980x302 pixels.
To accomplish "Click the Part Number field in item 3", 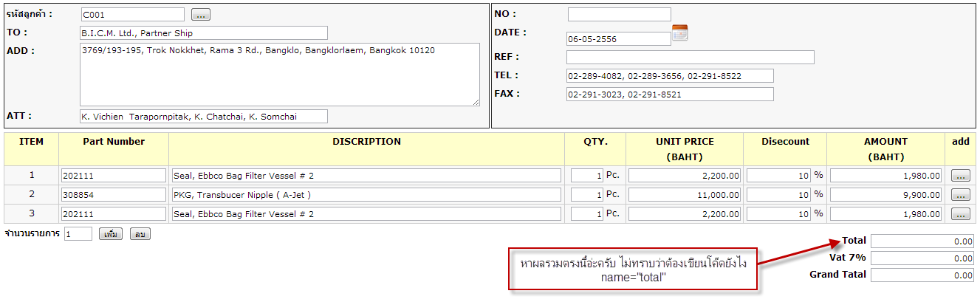I will coord(114,214).
